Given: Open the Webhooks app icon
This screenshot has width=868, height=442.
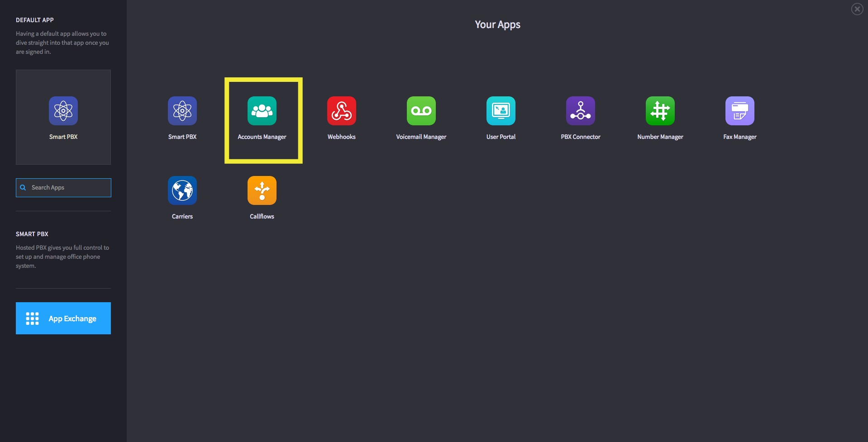Looking at the screenshot, I should pyautogui.click(x=342, y=111).
